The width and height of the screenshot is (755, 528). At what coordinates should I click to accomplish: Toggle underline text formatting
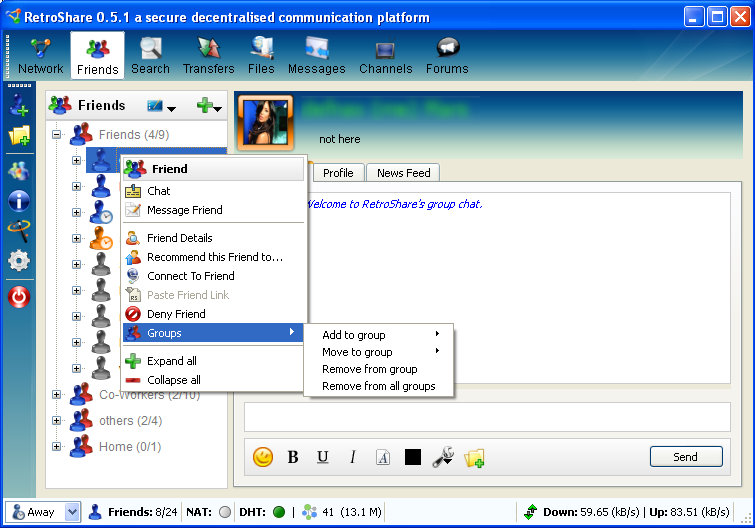pyautogui.click(x=323, y=457)
